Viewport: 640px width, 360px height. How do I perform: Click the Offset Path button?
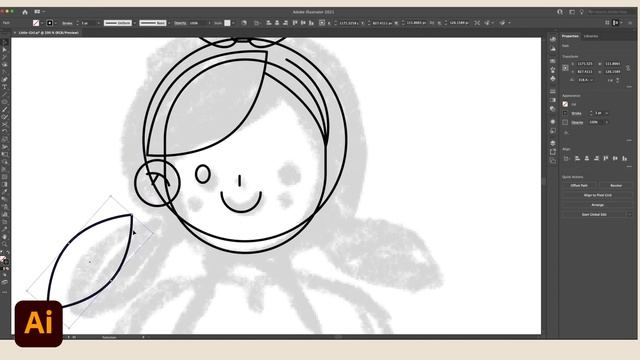(x=579, y=186)
